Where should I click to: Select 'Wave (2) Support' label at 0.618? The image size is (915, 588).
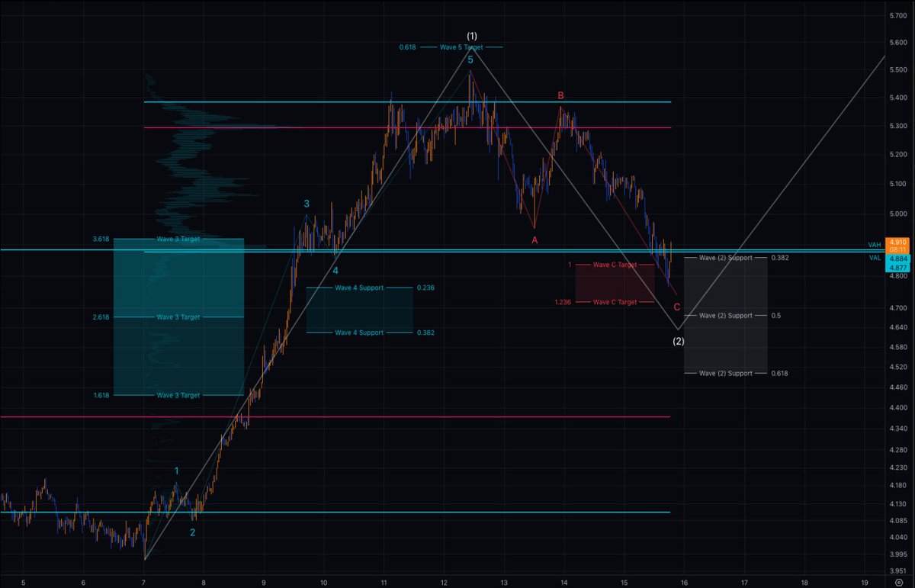pyautogui.click(x=725, y=373)
